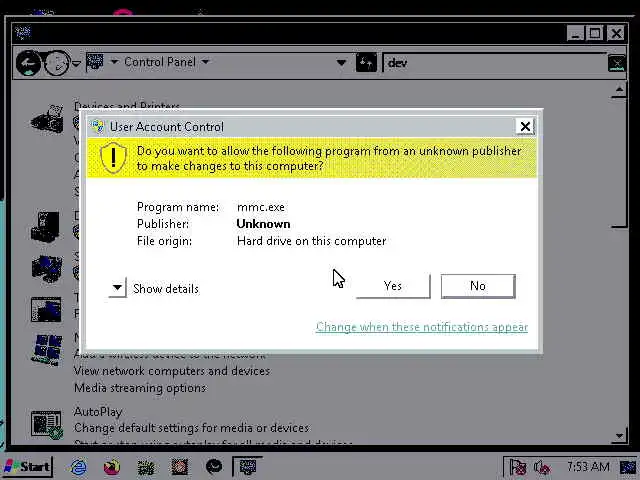Click show desktop tray icon at far right

(628, 467)
